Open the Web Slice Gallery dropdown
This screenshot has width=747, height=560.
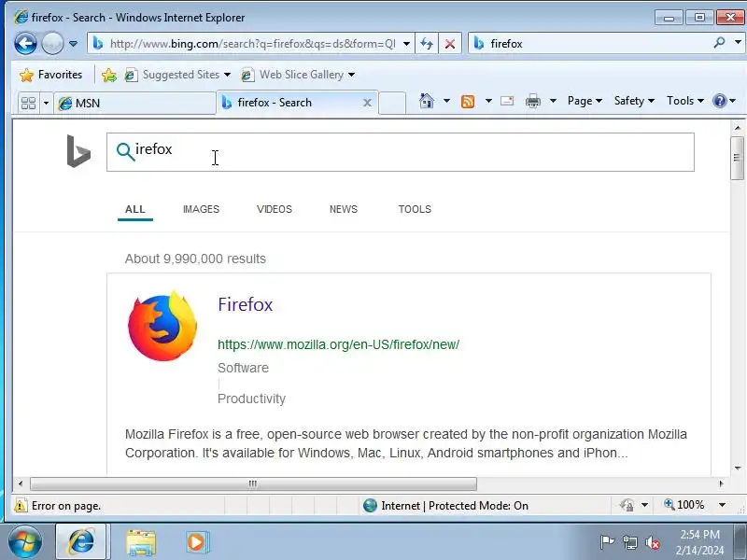click(298, 75)
